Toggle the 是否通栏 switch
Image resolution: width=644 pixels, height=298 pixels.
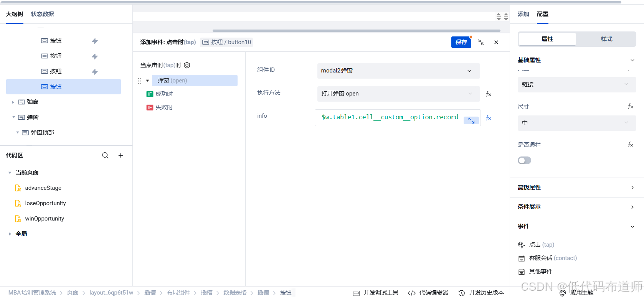tap(524, 160)
